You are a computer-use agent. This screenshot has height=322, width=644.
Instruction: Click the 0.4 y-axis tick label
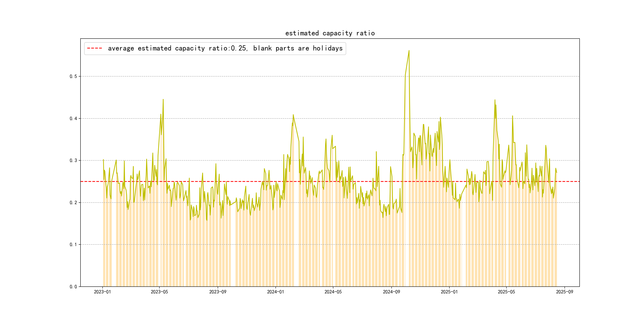click(73, 118)
